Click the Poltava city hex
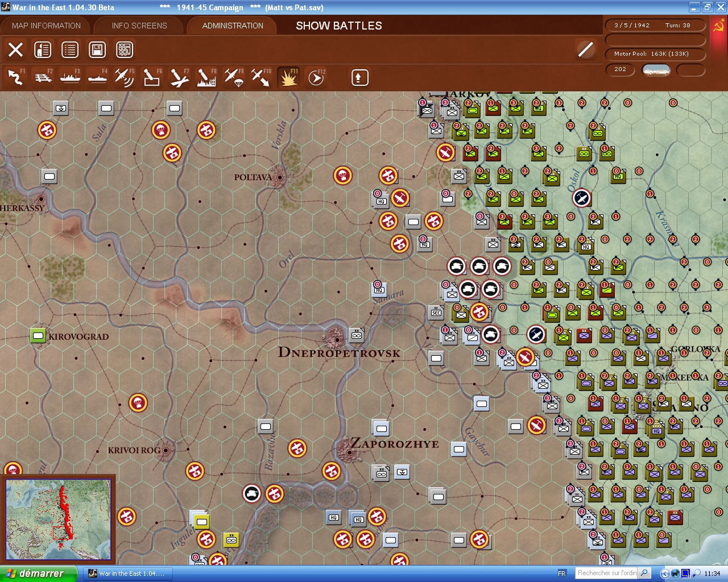Screen dimensions: 728x582 (x=279, y=177)
